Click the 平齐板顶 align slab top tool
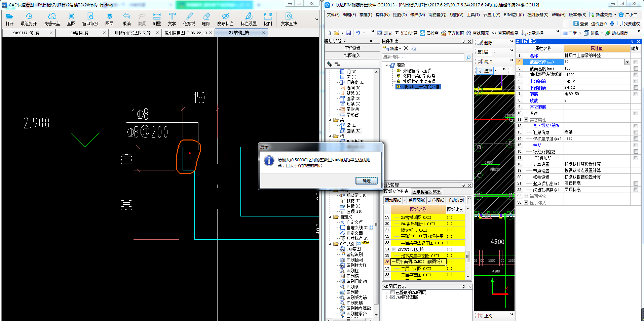This screenshot has height=321, width=644. (453, 33)
